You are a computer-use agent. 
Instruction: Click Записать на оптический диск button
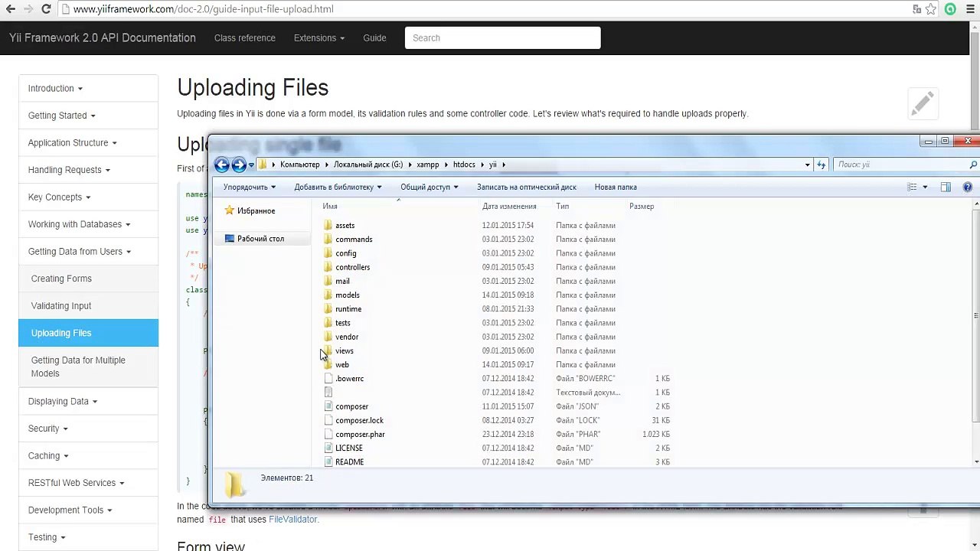[x=527, y=187]
